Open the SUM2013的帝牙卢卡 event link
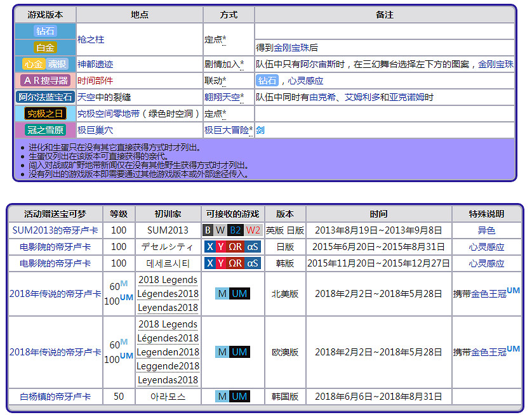532x415 pixels. [55, 230]
